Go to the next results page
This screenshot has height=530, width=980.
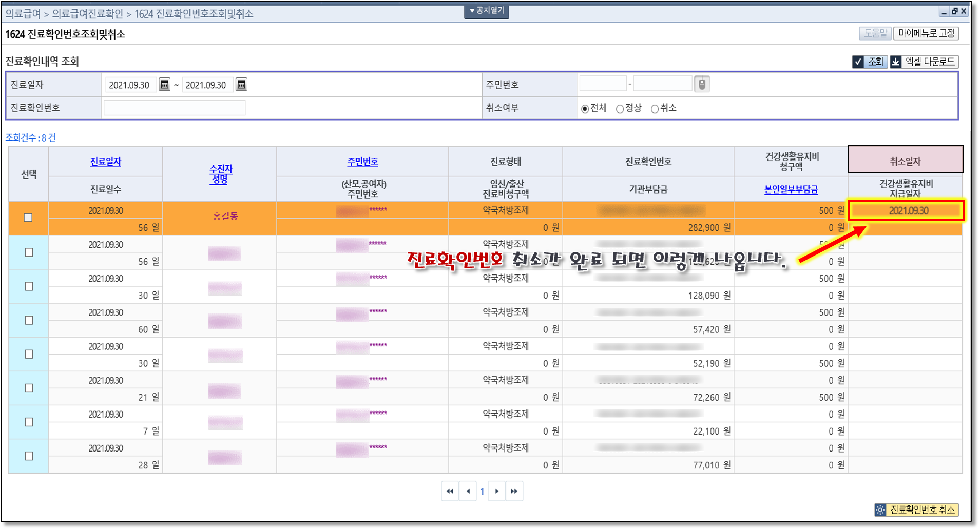(496, 491)
